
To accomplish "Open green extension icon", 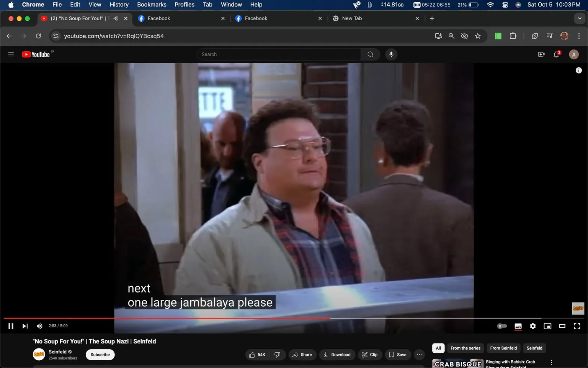I will (498, 36).
